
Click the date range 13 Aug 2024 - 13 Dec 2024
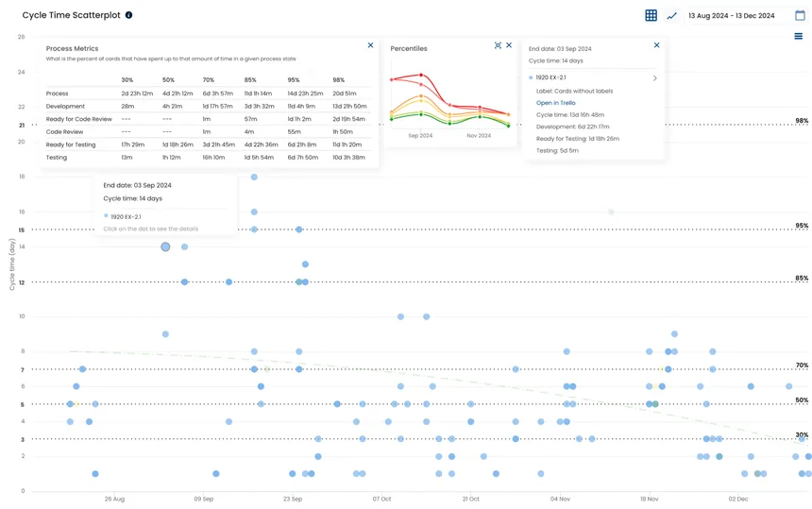tap(731, 16)
